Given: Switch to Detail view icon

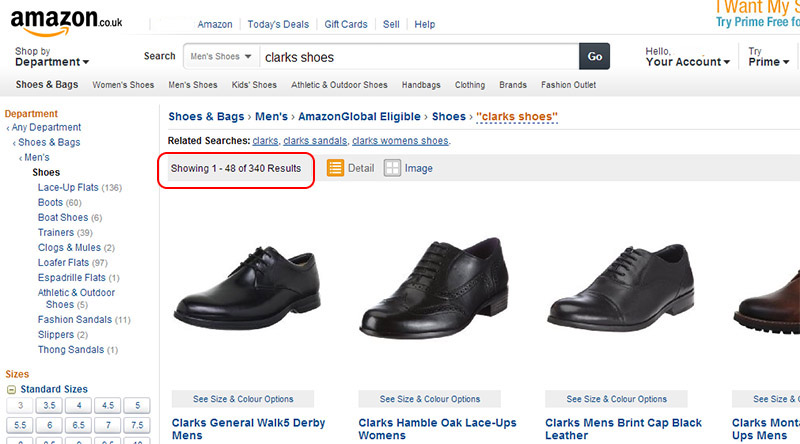Looking at the screenshot, I should pos(336,168).
